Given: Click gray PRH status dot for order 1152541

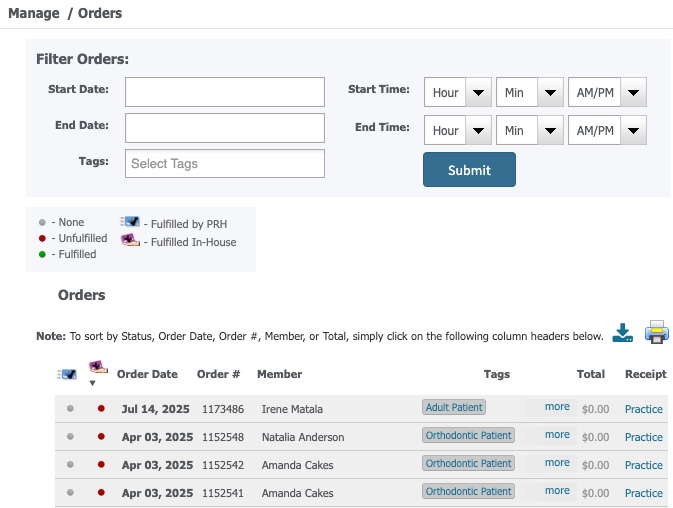Looking at the screenshot, I should tap(70, 493).
